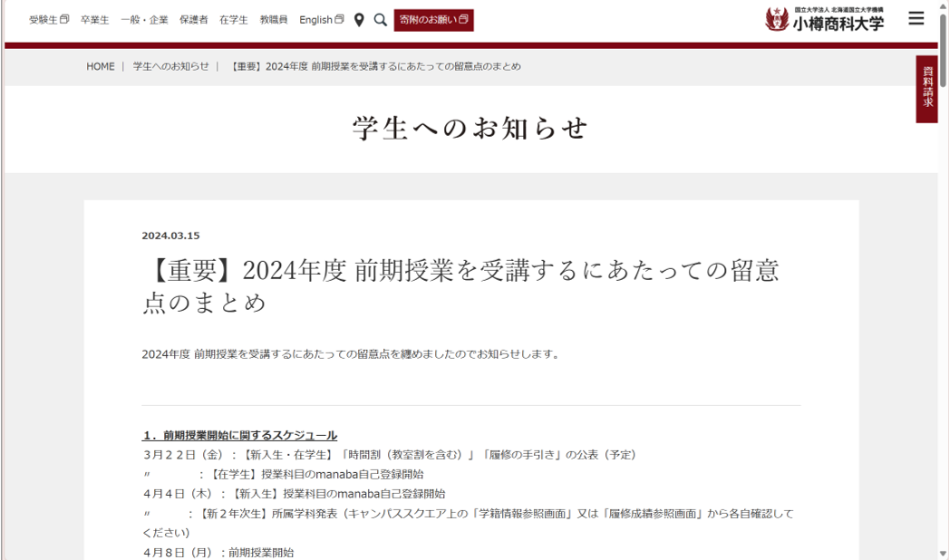Click the 学生へのお知らせ breadcrumb link

click(170, 66)
